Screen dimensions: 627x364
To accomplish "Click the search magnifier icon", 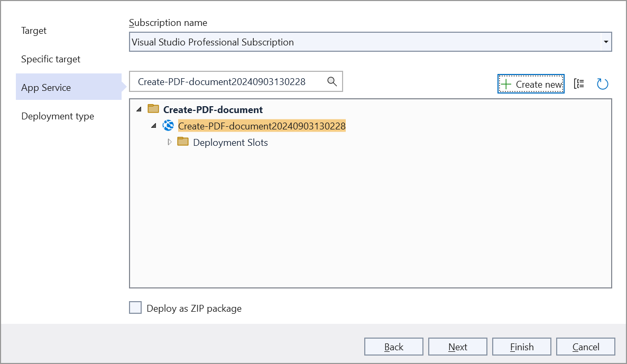I will tap(332, 81).
